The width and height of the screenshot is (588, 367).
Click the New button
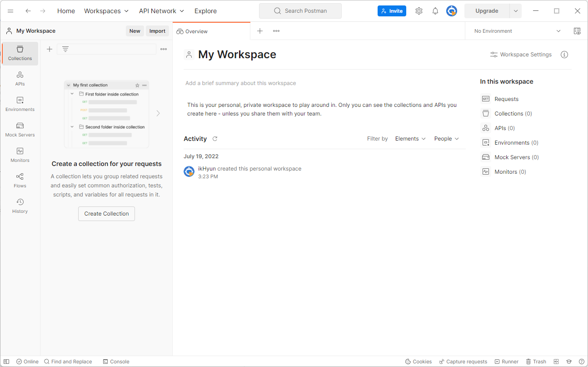tap(135, 31)
